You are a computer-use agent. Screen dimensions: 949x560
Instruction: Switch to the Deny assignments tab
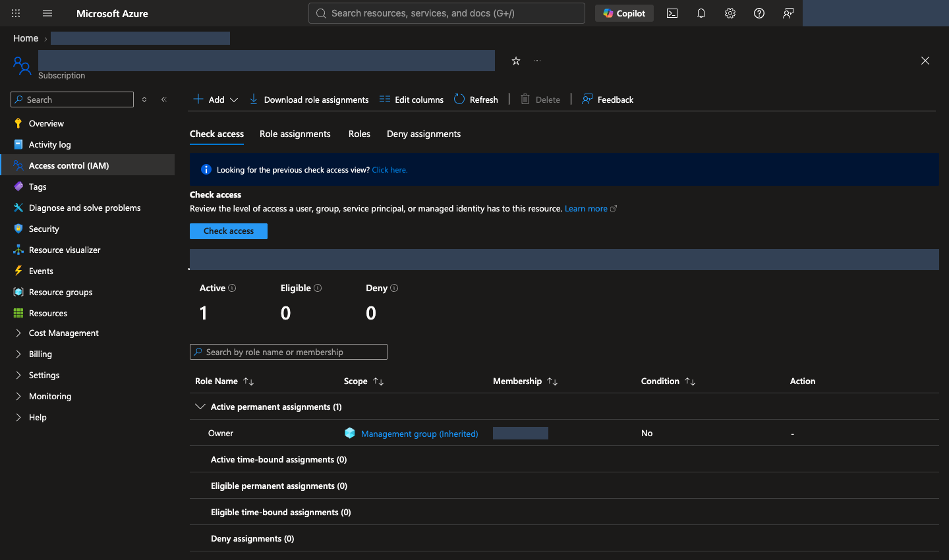tap(424, 134)
